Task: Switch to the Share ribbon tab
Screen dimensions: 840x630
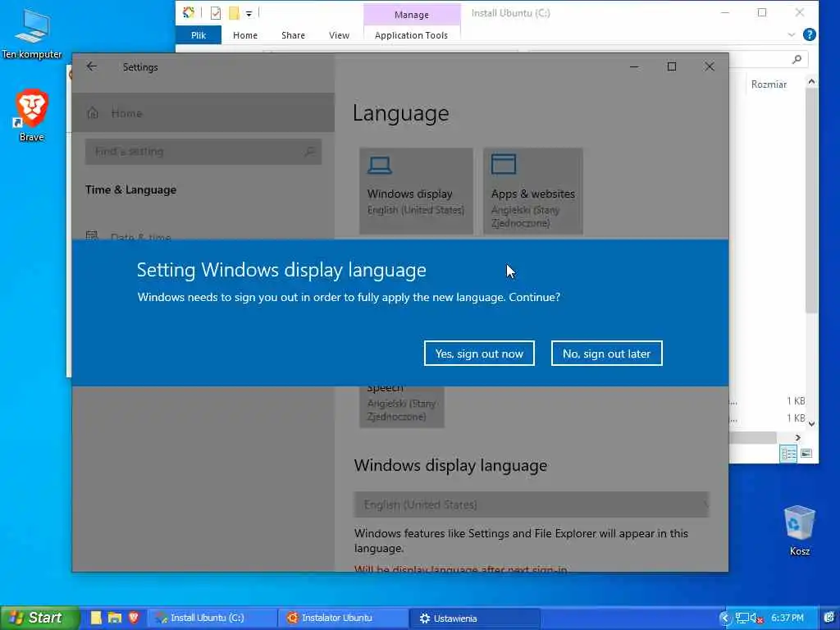Action: pyautogui.click(x=293, y=35)
